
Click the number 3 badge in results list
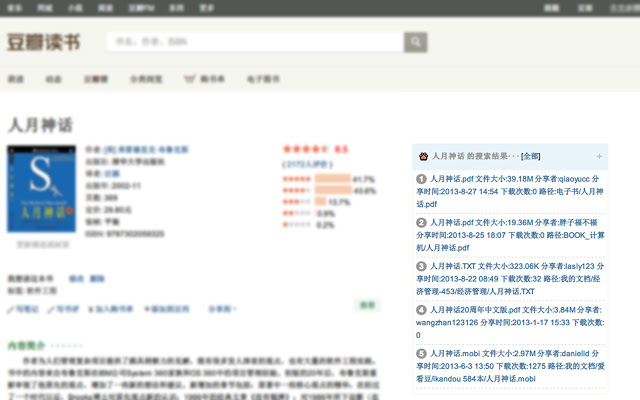coord(421,266)
